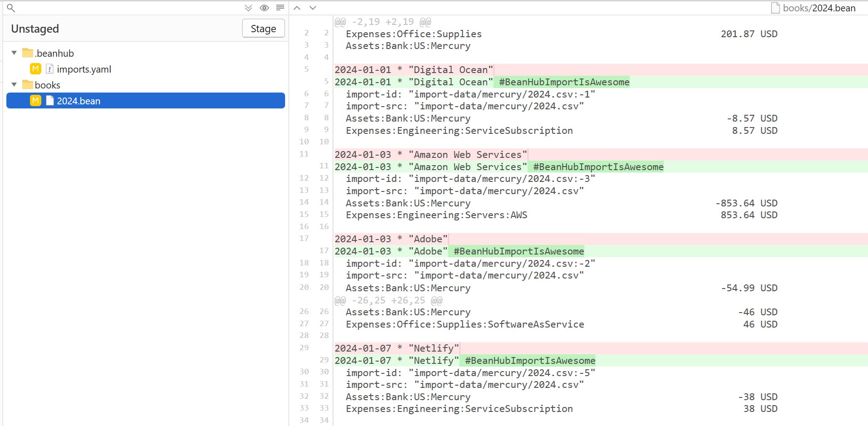Image resolution: width=868 pixels, height=426 pixels.
Task: Click the text-lines summary icon in toolbar
Action: click(280, 8)
